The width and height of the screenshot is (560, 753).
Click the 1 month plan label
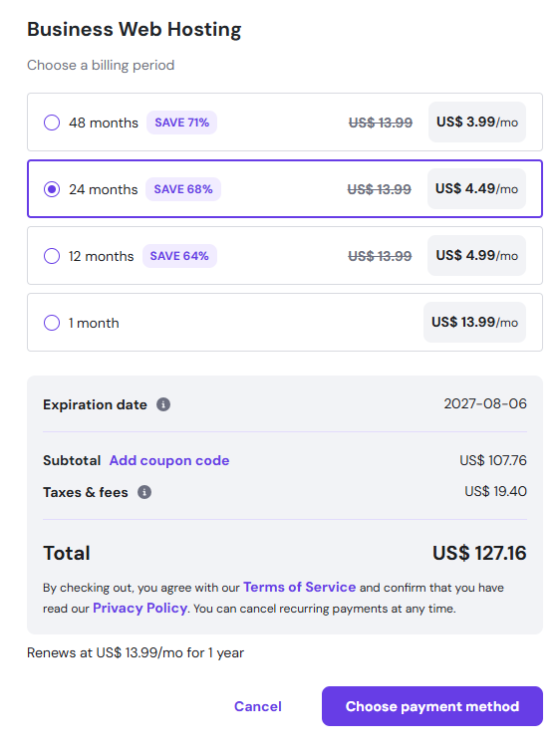(x=94, y=323)
